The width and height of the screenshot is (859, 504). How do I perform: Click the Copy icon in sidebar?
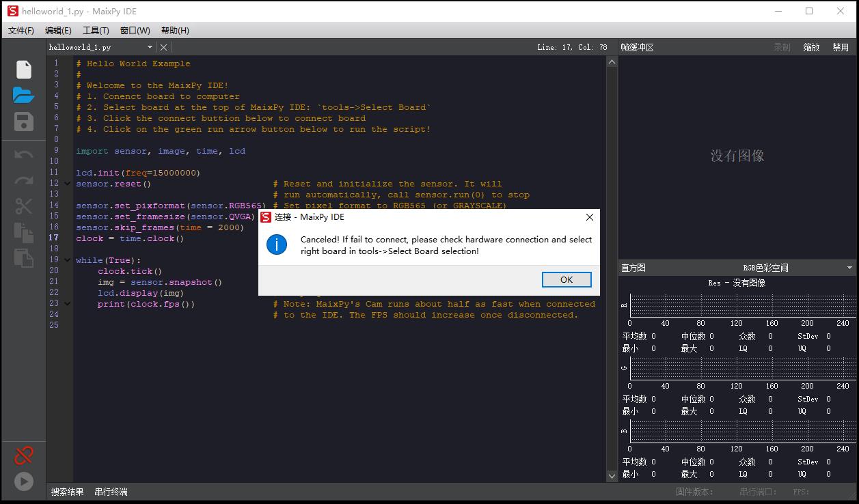click(x=24, y=232)
